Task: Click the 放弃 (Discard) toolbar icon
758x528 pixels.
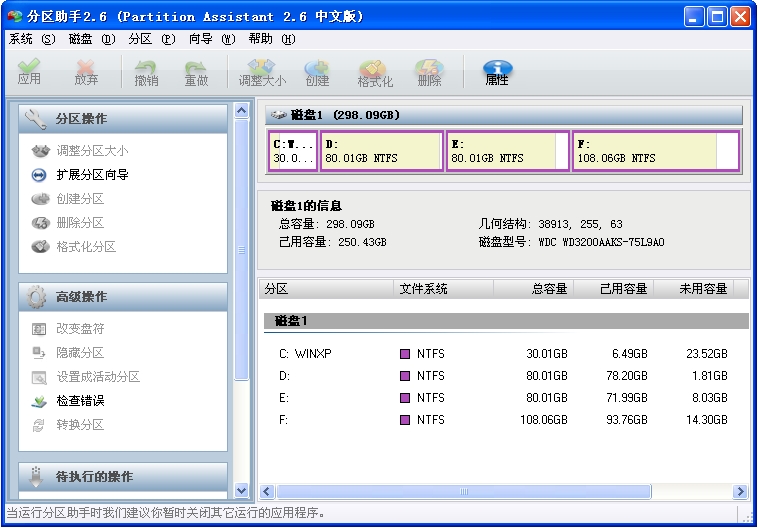Action: point(86,72)
